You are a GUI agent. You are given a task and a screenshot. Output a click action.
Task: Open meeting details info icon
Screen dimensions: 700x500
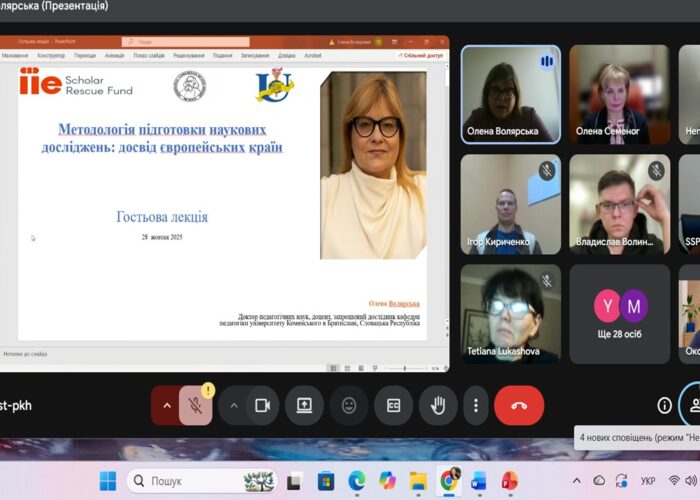pyautogui.click(x=664, y=405)
